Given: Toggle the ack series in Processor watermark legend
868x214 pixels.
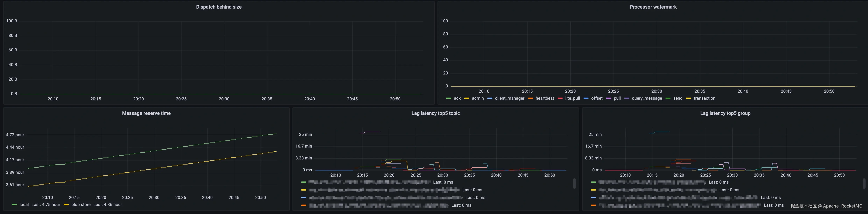Looking at the screenshot, I should point(457,98).
